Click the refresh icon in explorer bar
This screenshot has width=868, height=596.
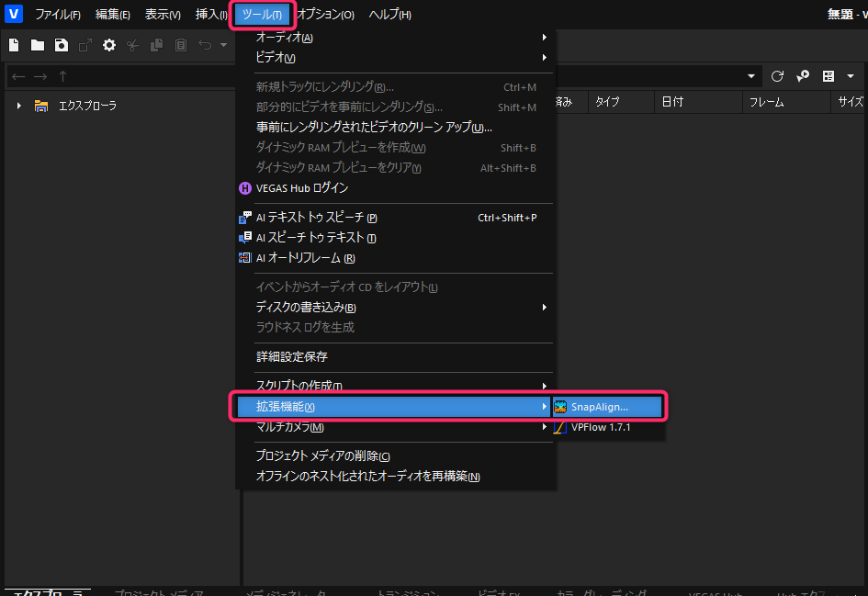[x=777, y=76]
